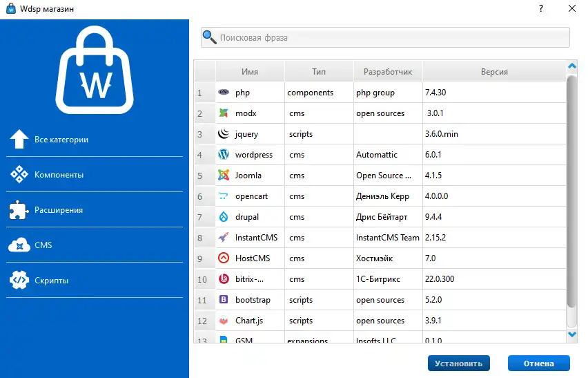The image size is (588, 378).
Task: Click the php elephant icon in row 1
Action: 224,92
